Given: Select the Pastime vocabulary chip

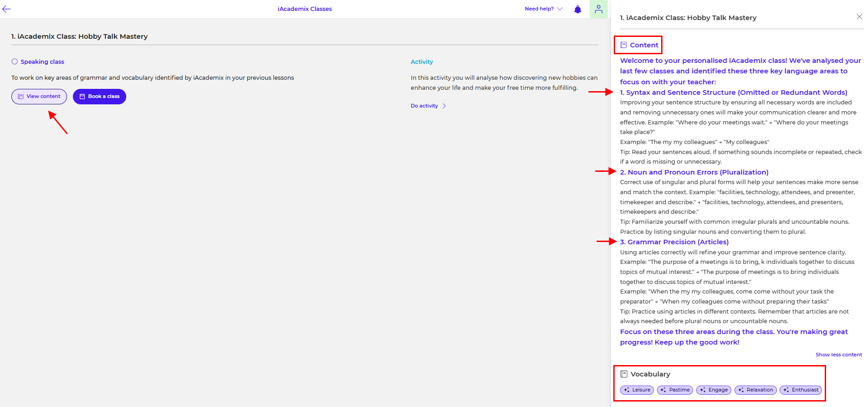Looking at the screenshot, I should pos(674,390).
